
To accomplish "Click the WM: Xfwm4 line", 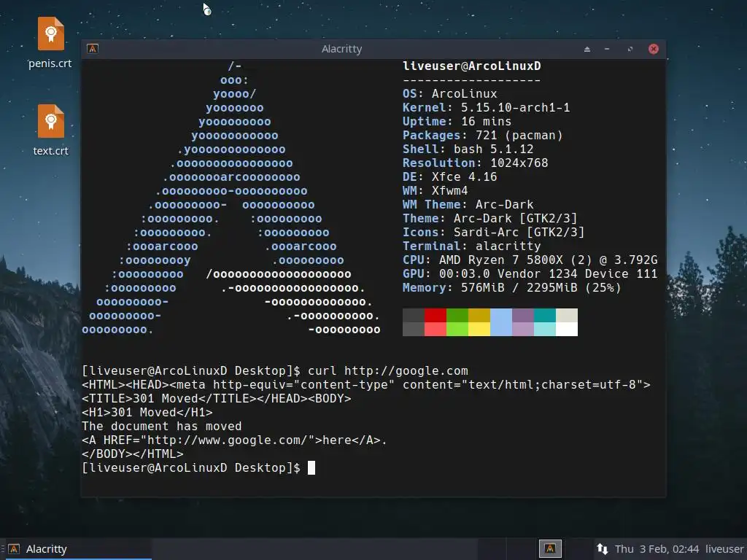I will (436, 190).
